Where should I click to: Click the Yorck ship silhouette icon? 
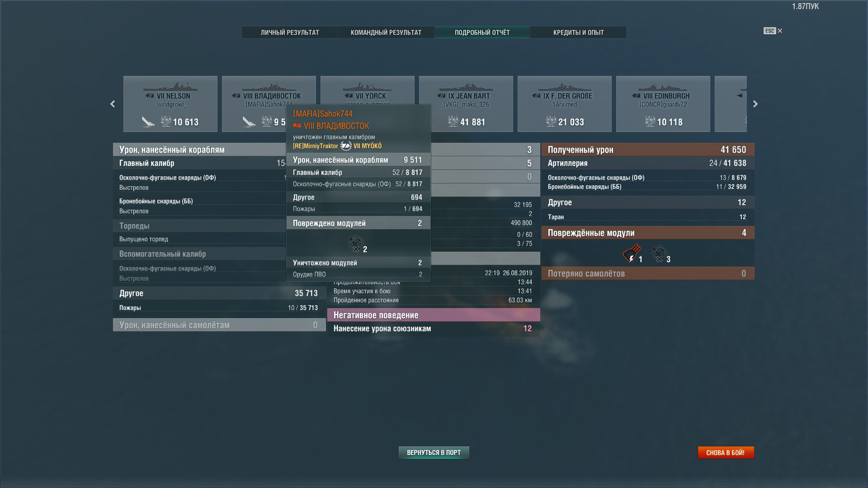point(368,87)
